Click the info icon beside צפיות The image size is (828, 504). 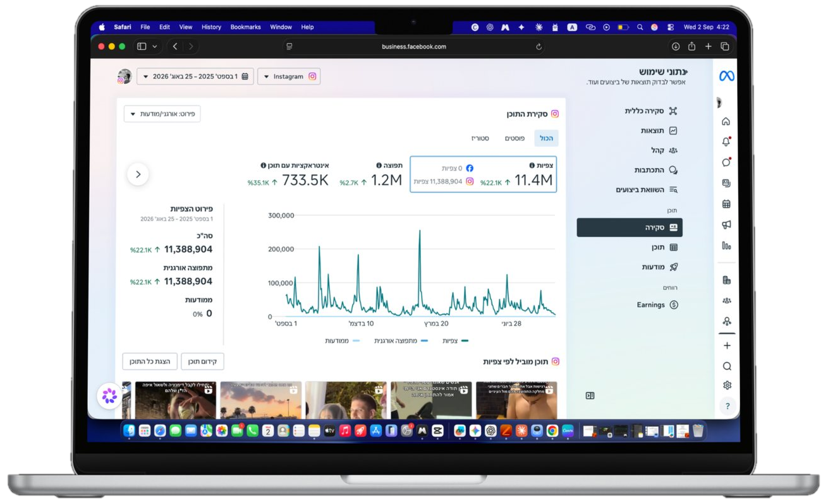click(532, 165)
